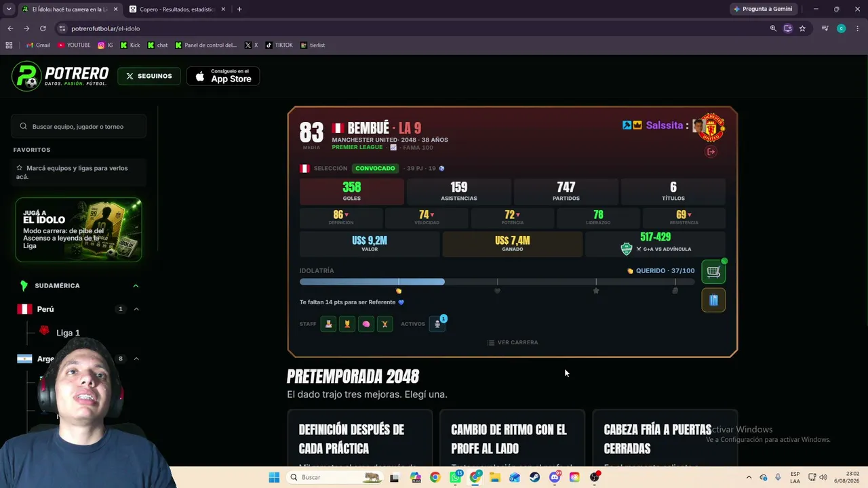Open the Gmail bookmark
868x488 pixels.
pyautogui.click(x=38, y=45)
